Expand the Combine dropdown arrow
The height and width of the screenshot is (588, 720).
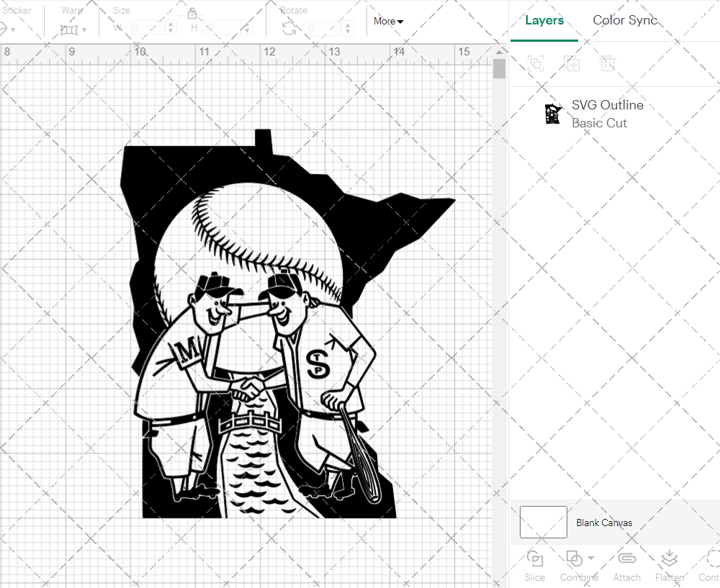click(591, 558)
